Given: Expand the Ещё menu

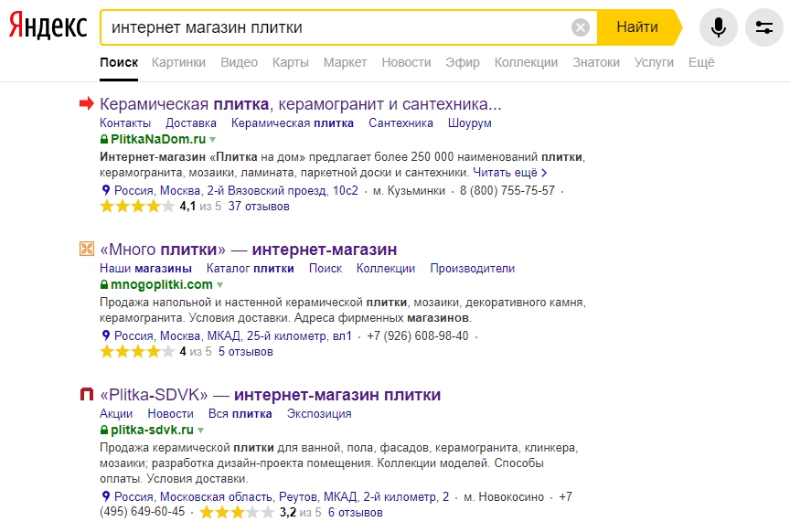Looking at the screenshot, I should coord(701,62).
